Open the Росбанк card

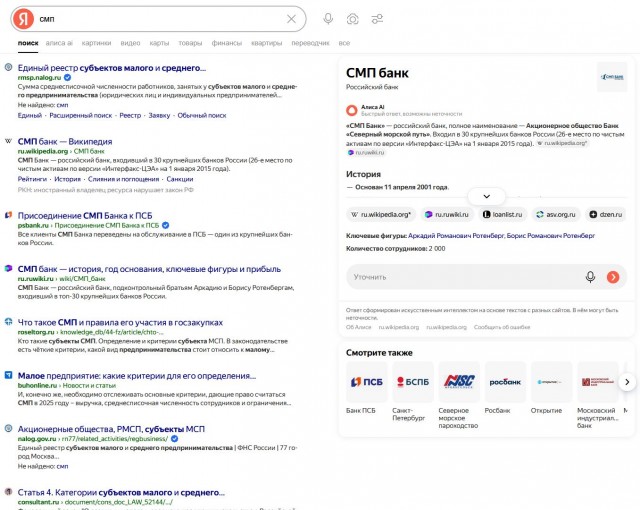click(505, 388)
